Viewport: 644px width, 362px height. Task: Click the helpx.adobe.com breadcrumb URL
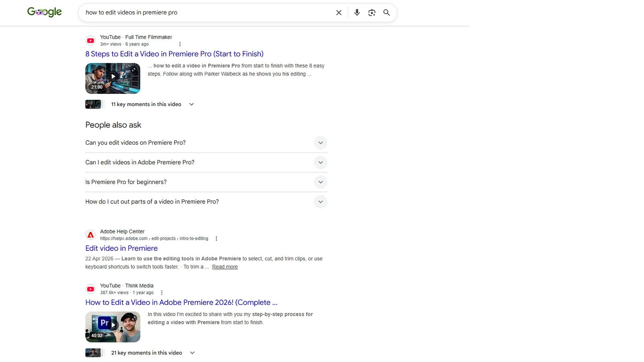point(154,239)
